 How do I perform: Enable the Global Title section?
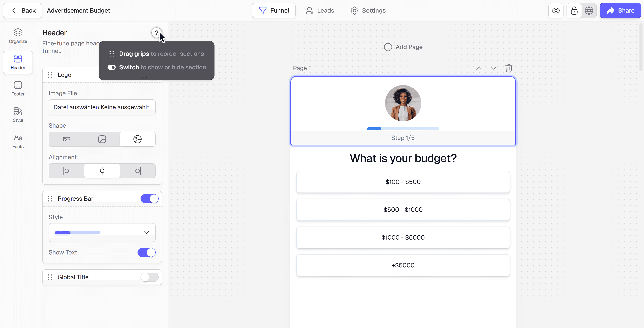(x=149, y=277)
